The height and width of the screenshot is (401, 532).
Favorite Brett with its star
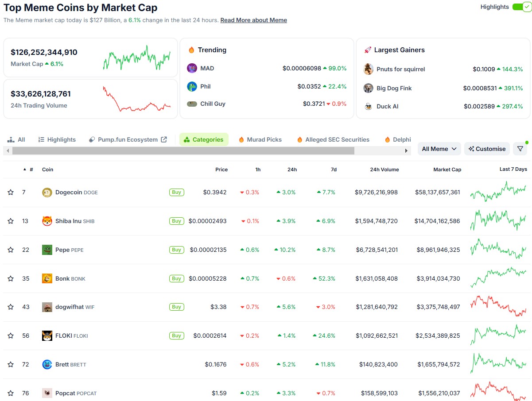[11, 364]
